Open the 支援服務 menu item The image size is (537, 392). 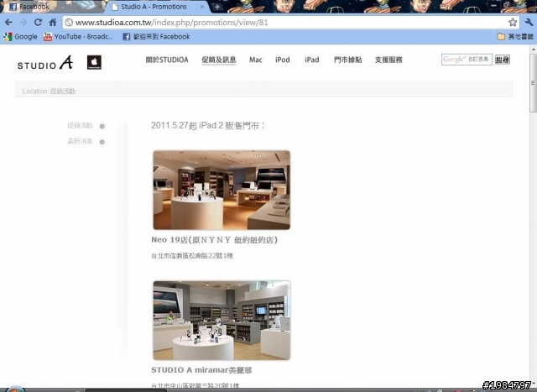pyautogui.click(x=388, y=60)
